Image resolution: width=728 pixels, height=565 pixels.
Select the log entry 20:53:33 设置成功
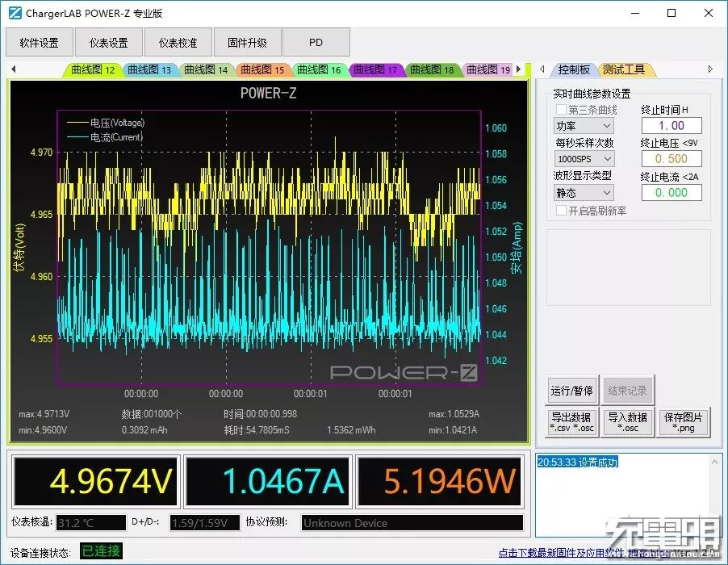tap(578, 462)
